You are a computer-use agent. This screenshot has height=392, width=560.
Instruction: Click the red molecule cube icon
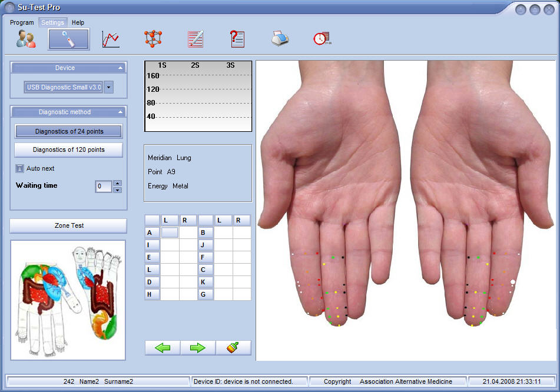[x=153, y=39]
